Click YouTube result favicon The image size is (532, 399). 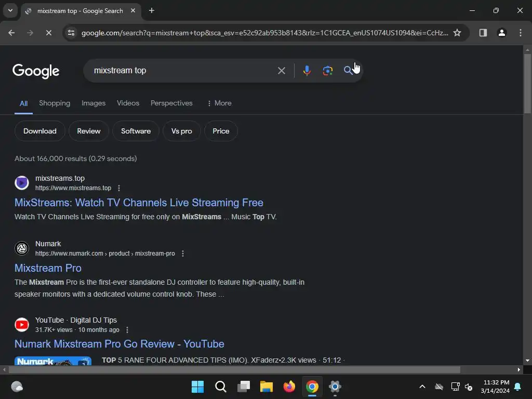[x=22, y=325]
